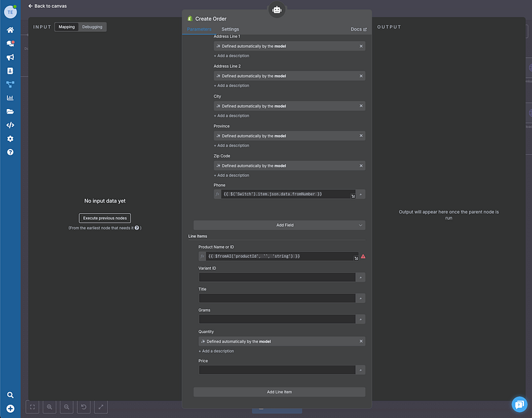Select the Parameters tab
The image size is (532, 418).
pyautogui.click(x=199, y=29)
